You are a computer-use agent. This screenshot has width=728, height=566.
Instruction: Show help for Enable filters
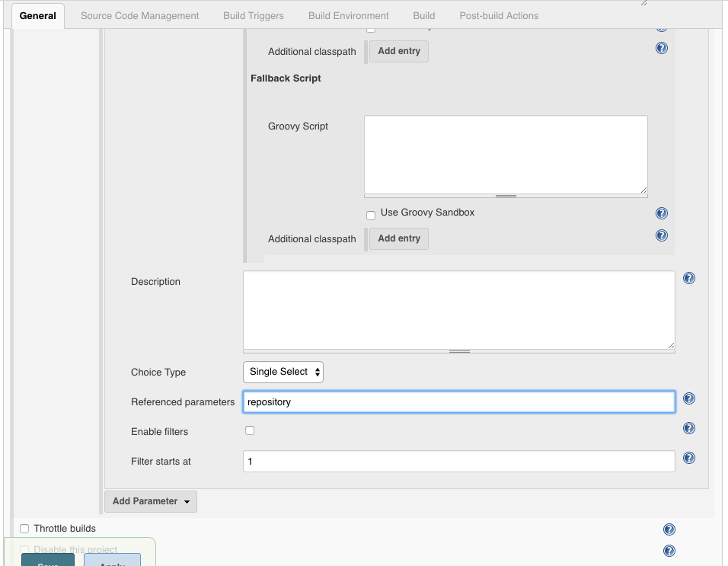689,429
